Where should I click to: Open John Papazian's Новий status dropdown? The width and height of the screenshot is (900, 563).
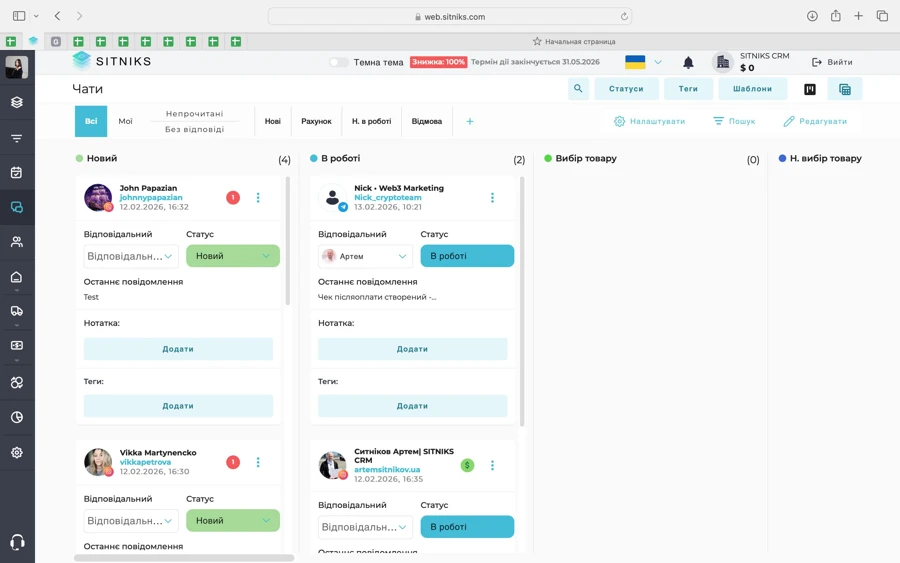point(232,256)
